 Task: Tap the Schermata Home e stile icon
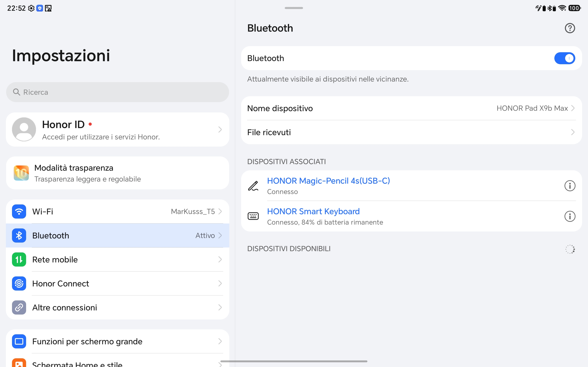tap(19, 363)
